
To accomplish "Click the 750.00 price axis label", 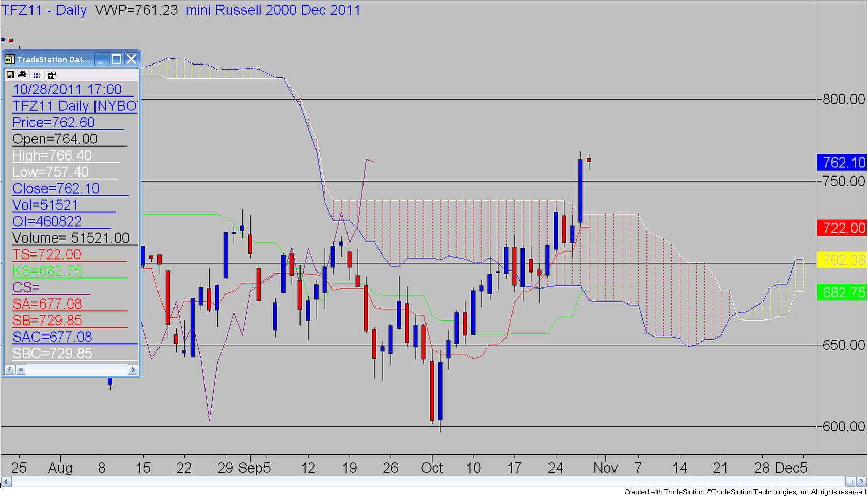I will click(x=844, y=181).
